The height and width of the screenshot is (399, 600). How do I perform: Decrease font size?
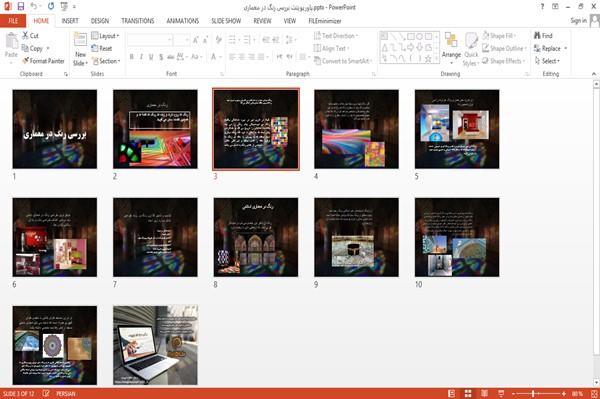coord(205,40)
